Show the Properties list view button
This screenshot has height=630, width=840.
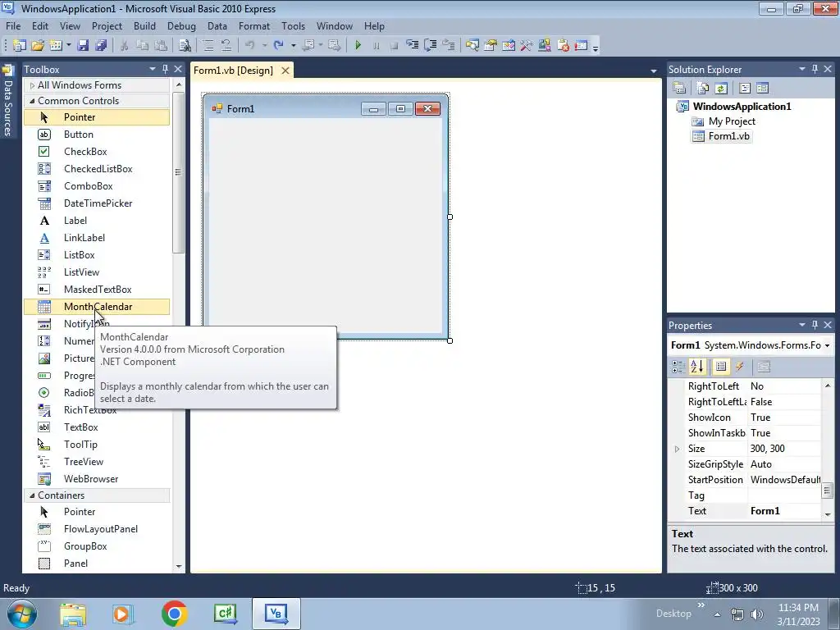[721, 367]
